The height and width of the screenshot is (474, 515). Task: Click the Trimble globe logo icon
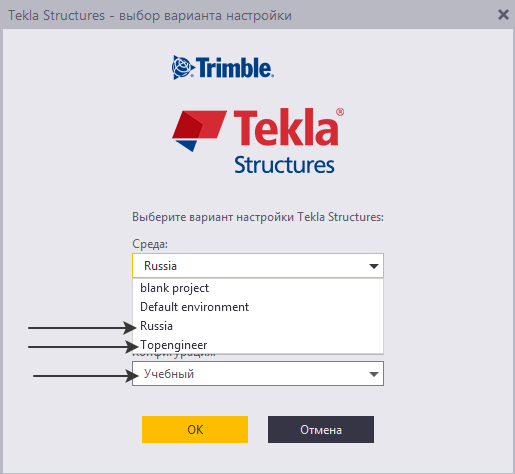pos(183,68)
